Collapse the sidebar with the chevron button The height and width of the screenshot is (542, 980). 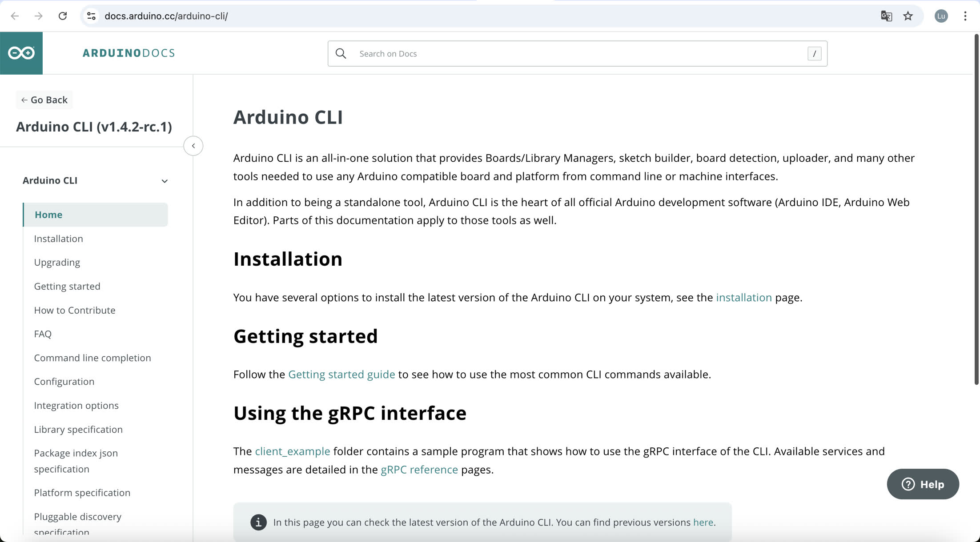click(x=193, y=146)
